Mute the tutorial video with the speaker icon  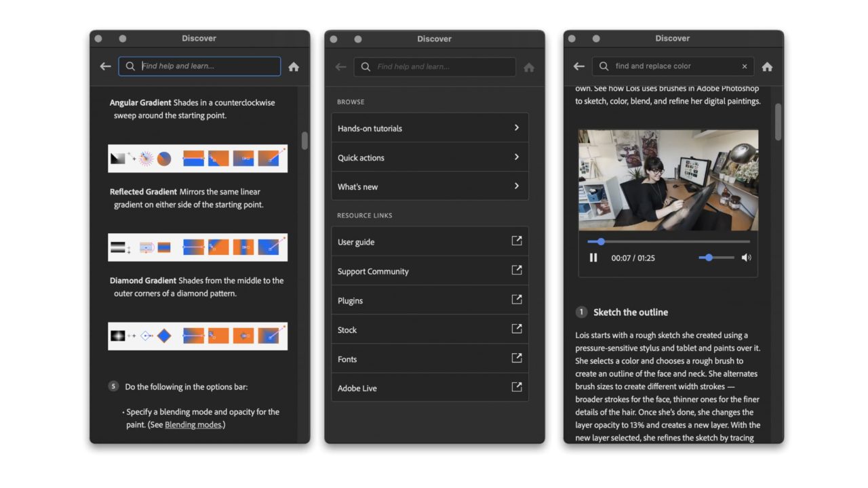pyautogui.click(x=747, y=258)
